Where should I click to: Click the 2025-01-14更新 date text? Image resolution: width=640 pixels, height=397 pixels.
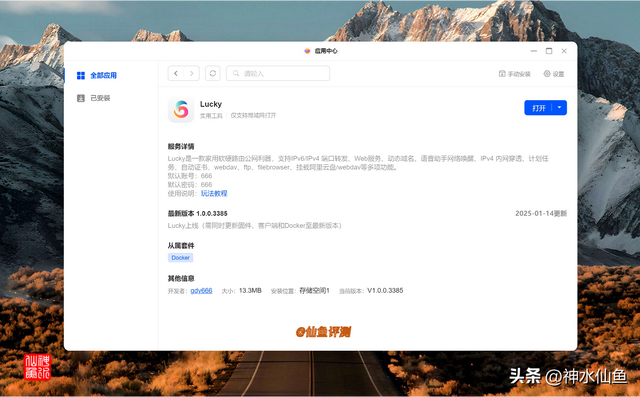(x=541, y=213)
